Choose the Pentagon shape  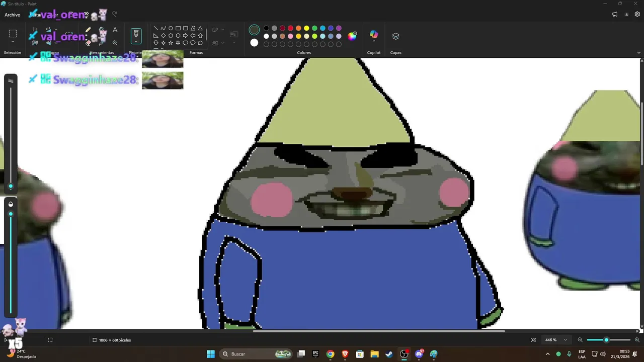click(x=171, y=36)
